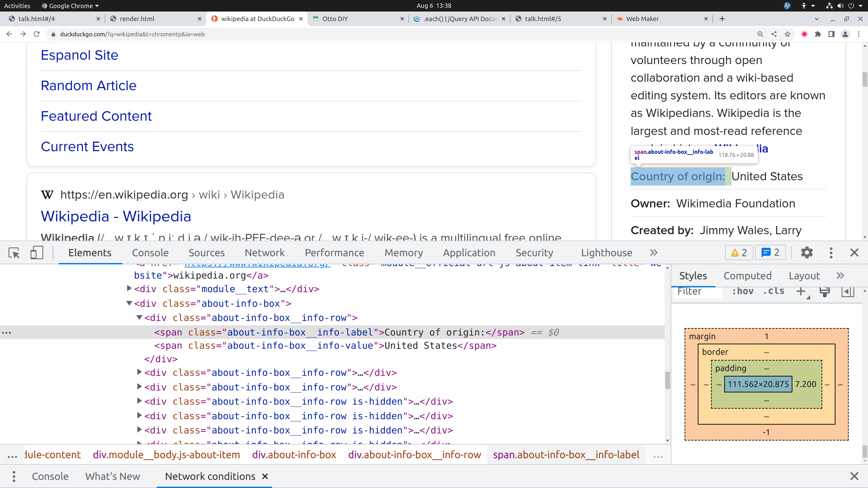Open Chrome extensions puzzle icon
868x488 pixels.
pos(818,34)
